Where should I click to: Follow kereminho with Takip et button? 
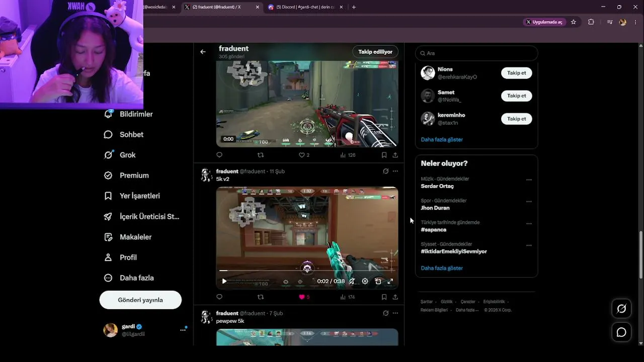tap(516, 119)
